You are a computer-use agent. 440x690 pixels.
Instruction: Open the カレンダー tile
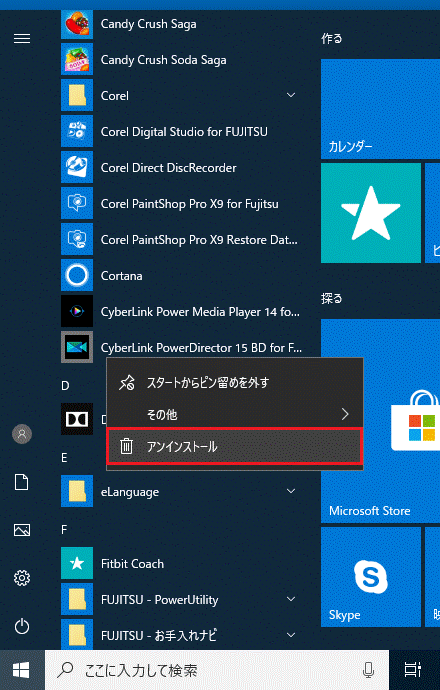click(x=381, y=109)
